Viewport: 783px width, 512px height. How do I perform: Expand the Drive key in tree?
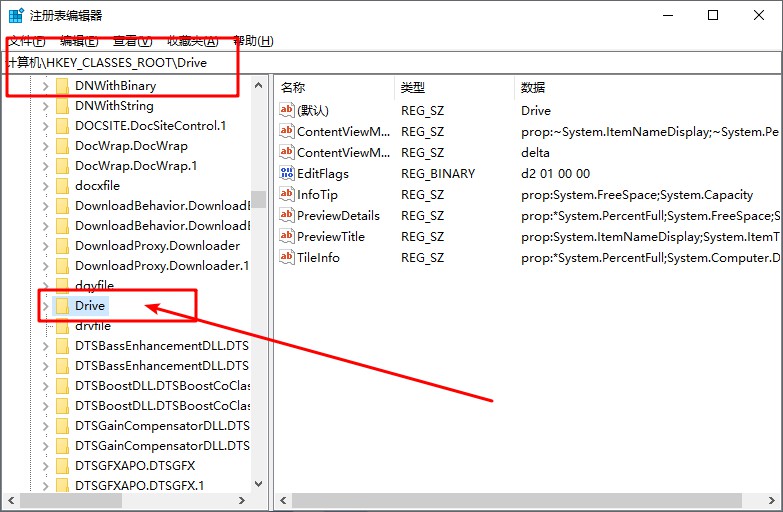(45, 306)
